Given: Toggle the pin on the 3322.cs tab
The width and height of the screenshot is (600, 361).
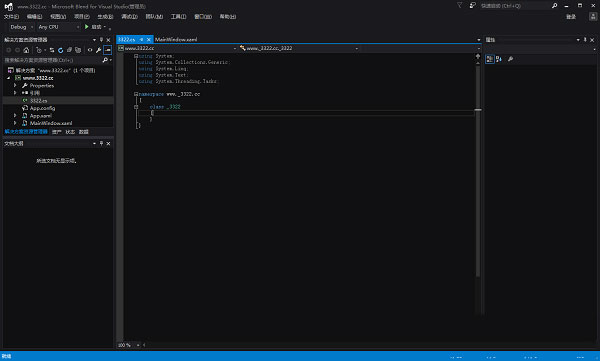Looking at the screenshot, I should pos(141,39).
